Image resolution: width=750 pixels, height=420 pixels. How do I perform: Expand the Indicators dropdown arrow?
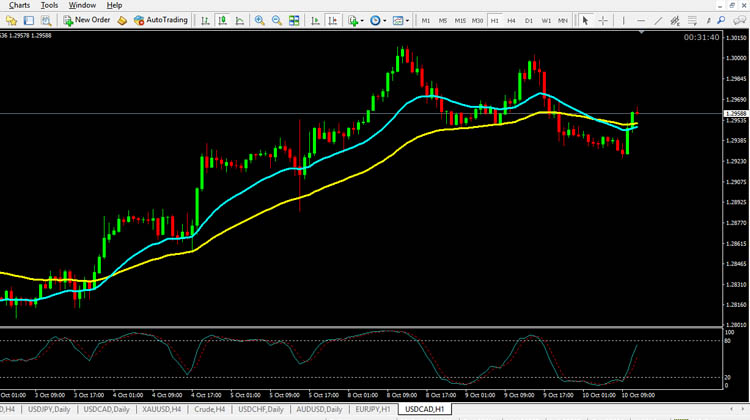tap(362, 21)
